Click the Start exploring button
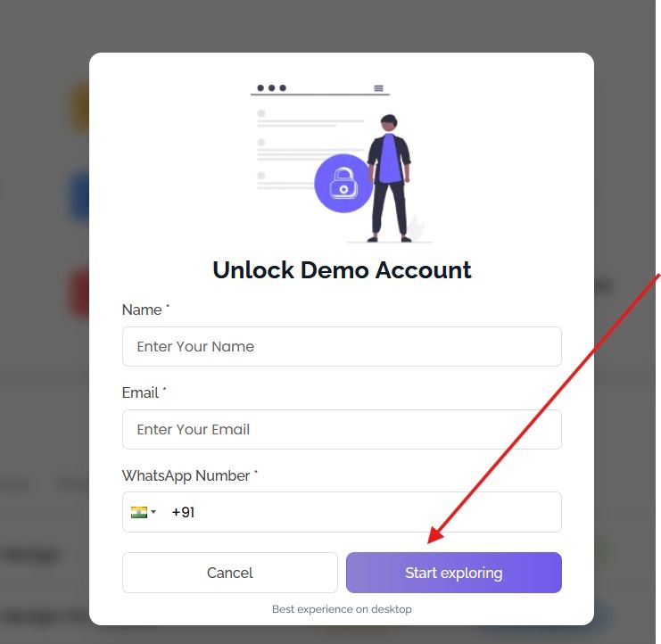This screenshot has height=644, width=661. [454, 573]
